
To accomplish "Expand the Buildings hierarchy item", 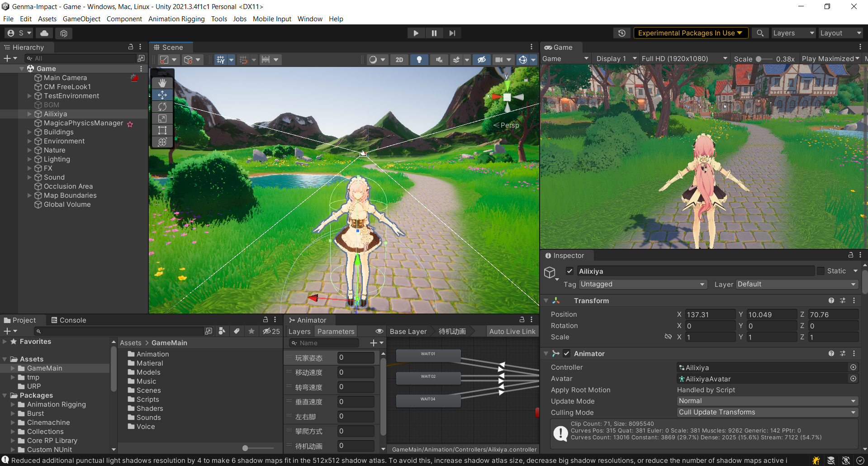I will (x=29, y=132).
